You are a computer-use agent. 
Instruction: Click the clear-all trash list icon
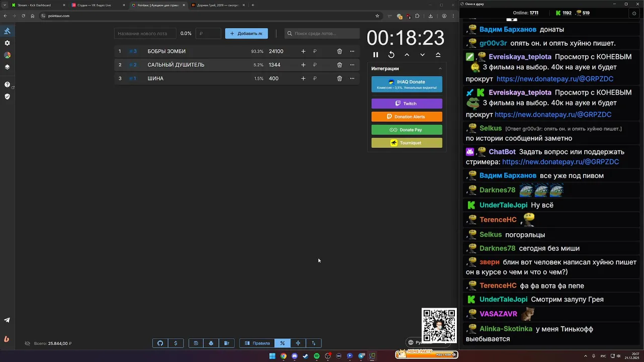[x=226, y=343]
